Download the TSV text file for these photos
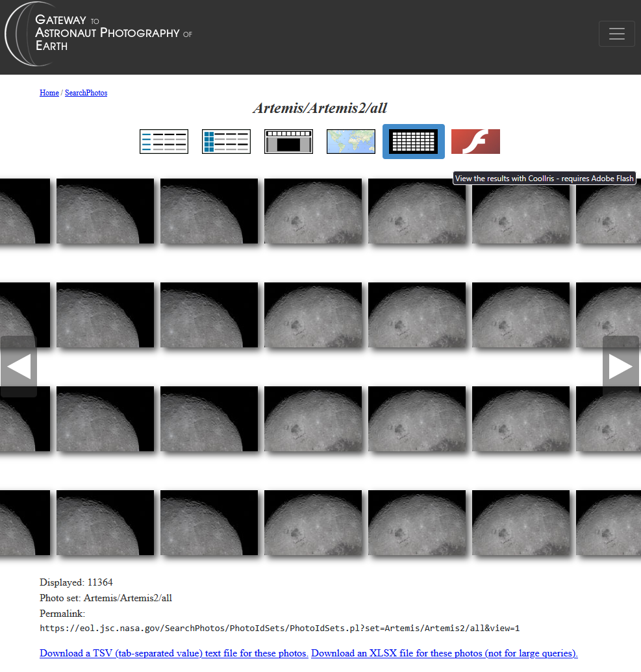 coord(174,653)
